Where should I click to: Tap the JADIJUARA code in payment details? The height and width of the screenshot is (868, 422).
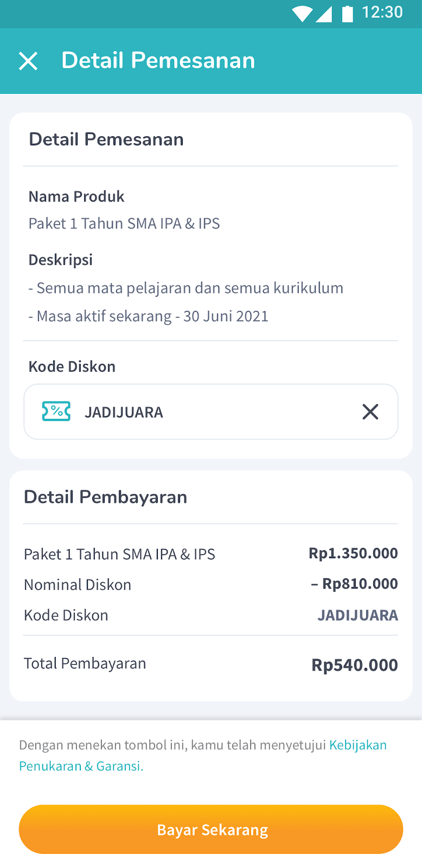coord(357,615)
